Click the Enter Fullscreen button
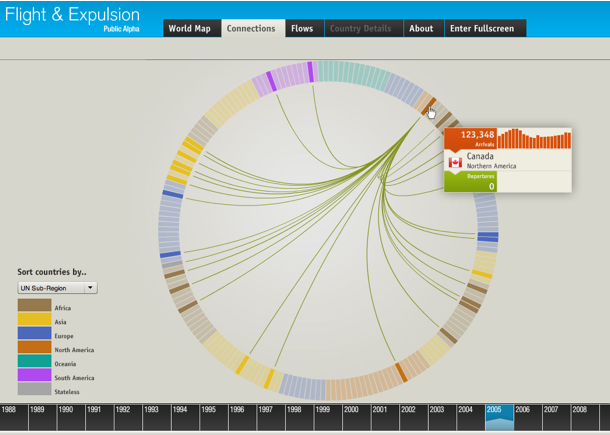The height and width of the screenshot is (435, 610). 482,28
